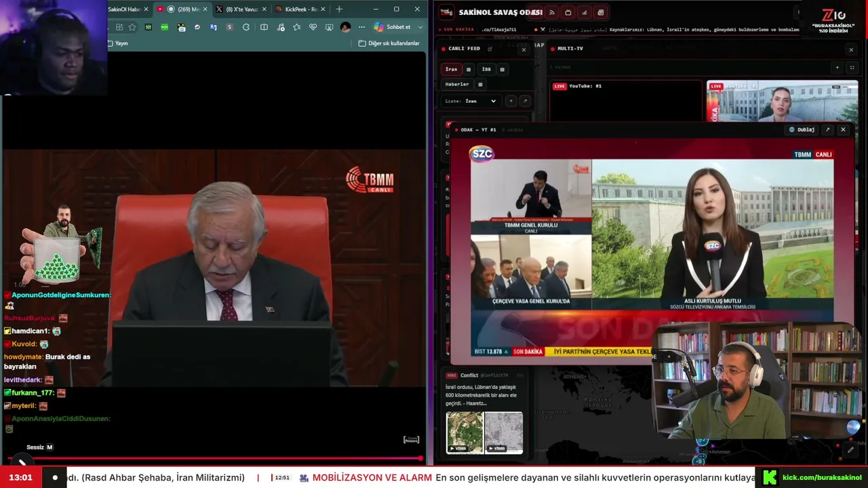Image resolution: width=868 pixels, height=488 pixels.
Task: Click the Dublaj button in Odak player
Action: [802, 129]
